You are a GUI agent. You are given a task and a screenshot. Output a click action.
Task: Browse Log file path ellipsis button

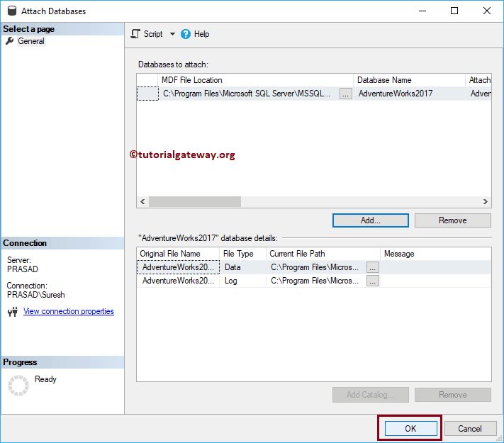(373, 281)
